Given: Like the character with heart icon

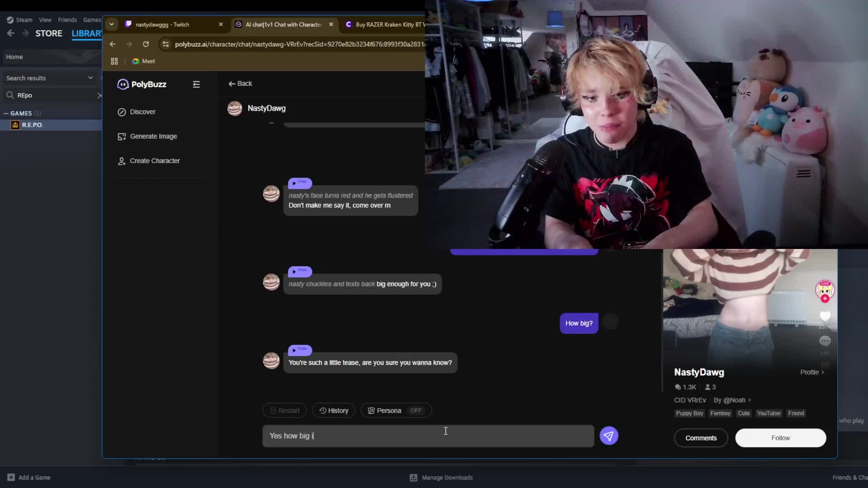Looking at the screenshot, I should click(x=825, y=316).
